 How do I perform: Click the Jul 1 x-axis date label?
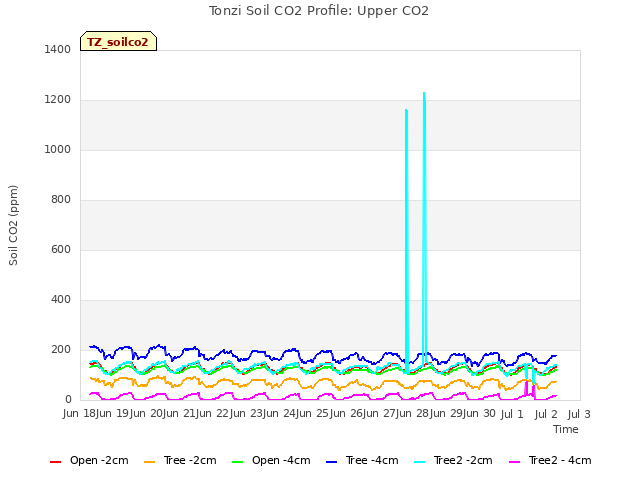pyautogui.click(x=512, y=414)
